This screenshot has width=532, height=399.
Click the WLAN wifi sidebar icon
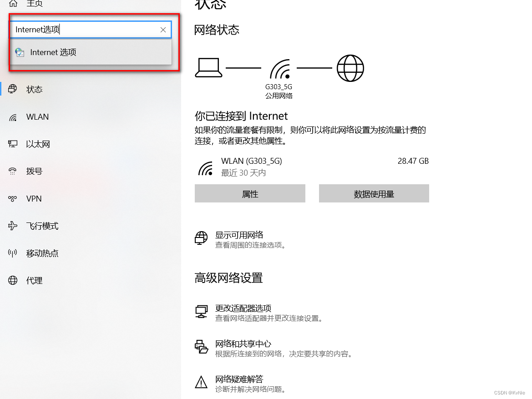click(x=13, y=117)
